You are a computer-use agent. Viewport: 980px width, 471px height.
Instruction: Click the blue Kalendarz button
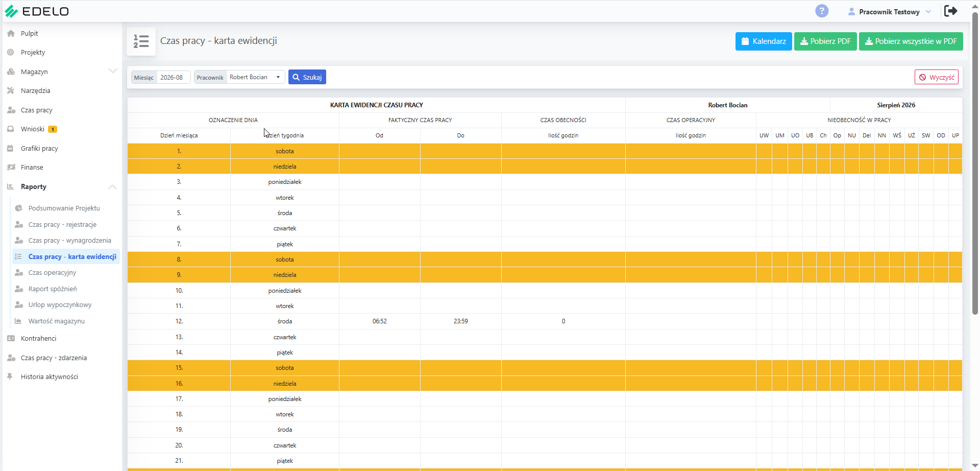pos(764,41)
